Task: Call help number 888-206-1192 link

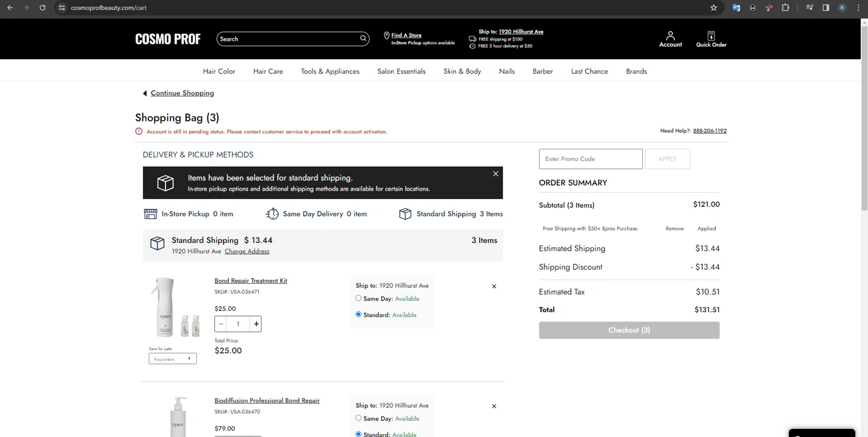Action: tap(709, 131)
